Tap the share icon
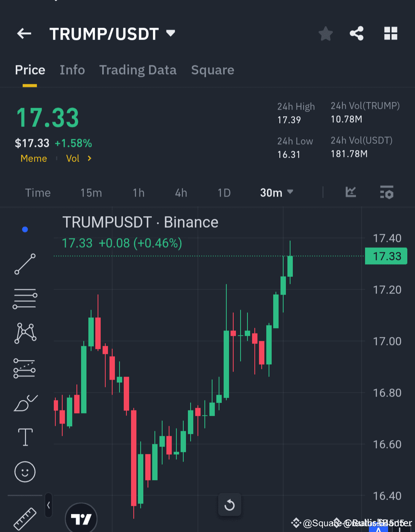 357,33
